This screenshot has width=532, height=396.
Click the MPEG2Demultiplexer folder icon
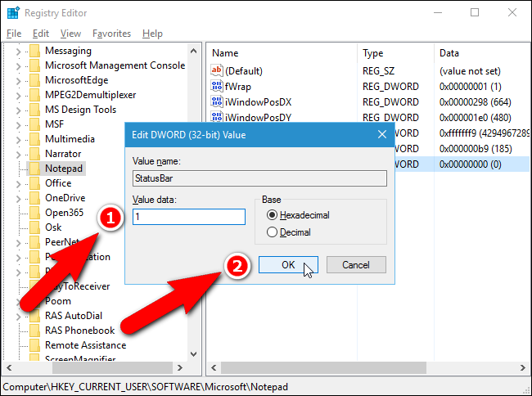(34, 95)
